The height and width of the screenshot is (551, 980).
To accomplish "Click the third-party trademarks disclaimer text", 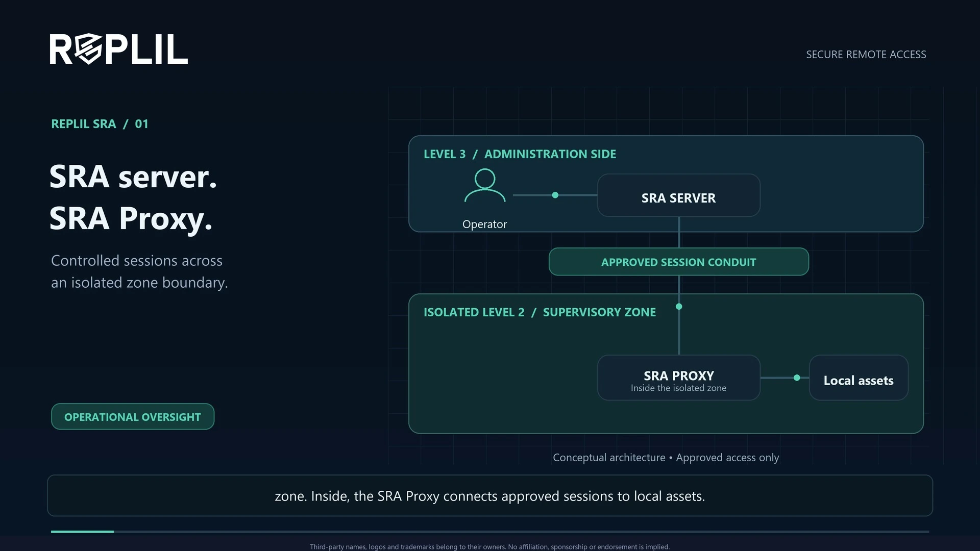I will 490,547.
